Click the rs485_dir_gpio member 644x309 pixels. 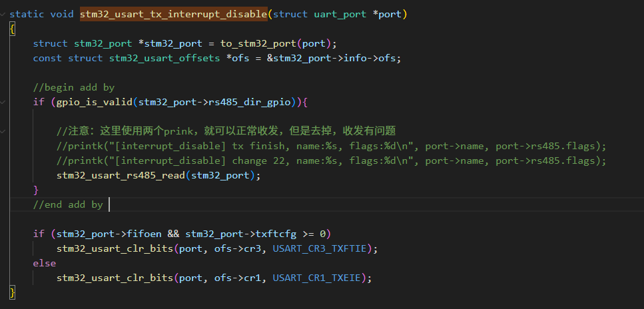tap(250, 103)
